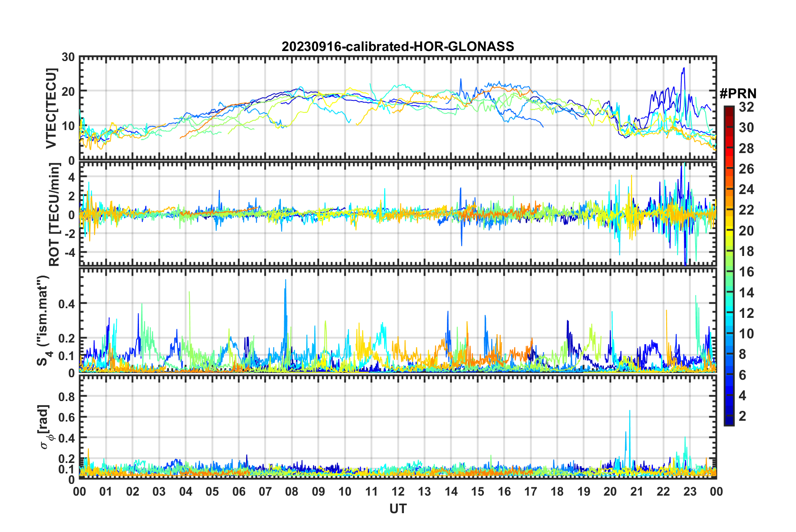The height and width of the screenshot is (532, 796).
Task: Select the ROT [TECU/min] y-axis label
Action: 54,215
